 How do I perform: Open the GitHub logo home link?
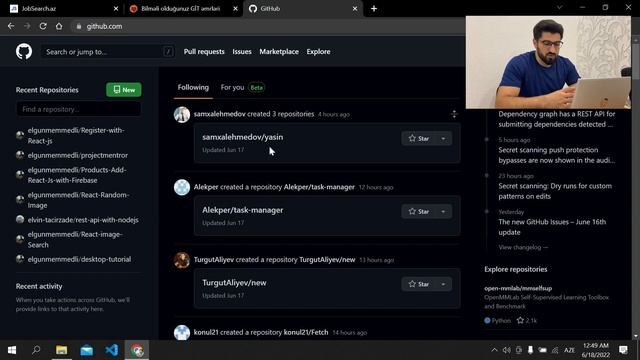point(24,52)
